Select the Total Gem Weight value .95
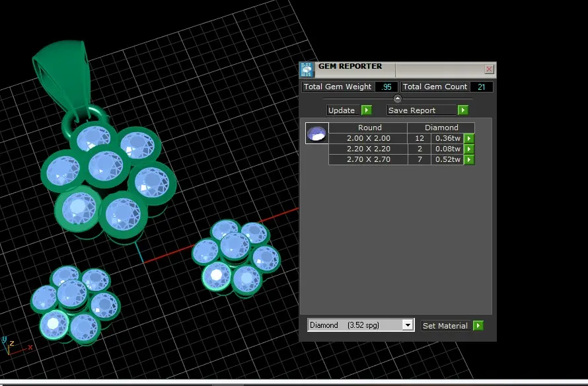This screenshot has height=386, width=588. 386,87
